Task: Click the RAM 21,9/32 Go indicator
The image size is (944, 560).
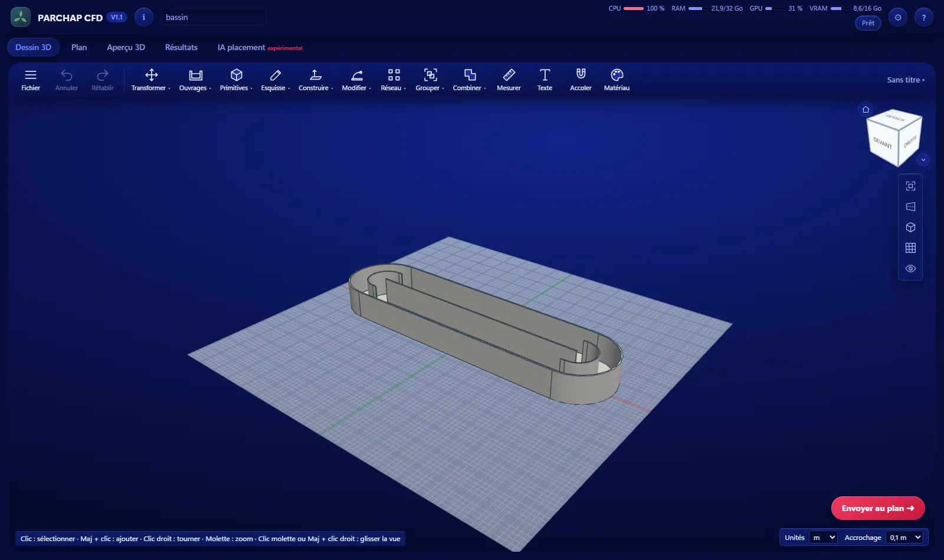Action: pyautogui.click(x=707, y=8)
